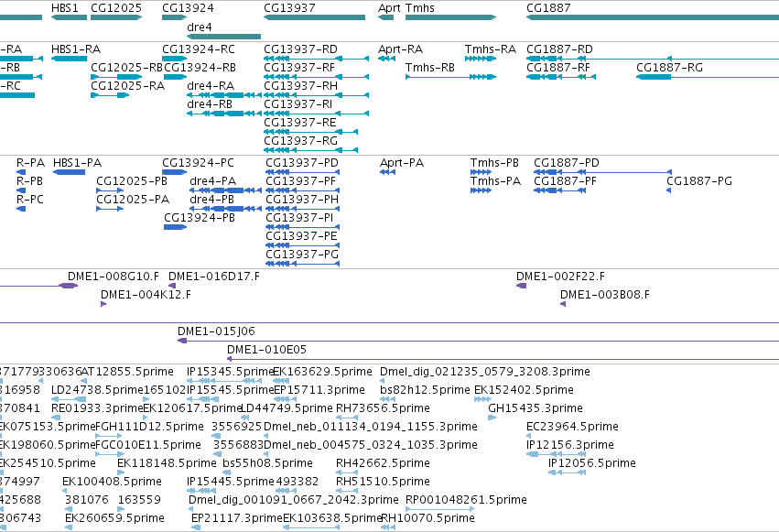This screenshot has width=779, height=532.
Task: Open transcript label CG12025-RB
Action: click(x=126, y=68)
